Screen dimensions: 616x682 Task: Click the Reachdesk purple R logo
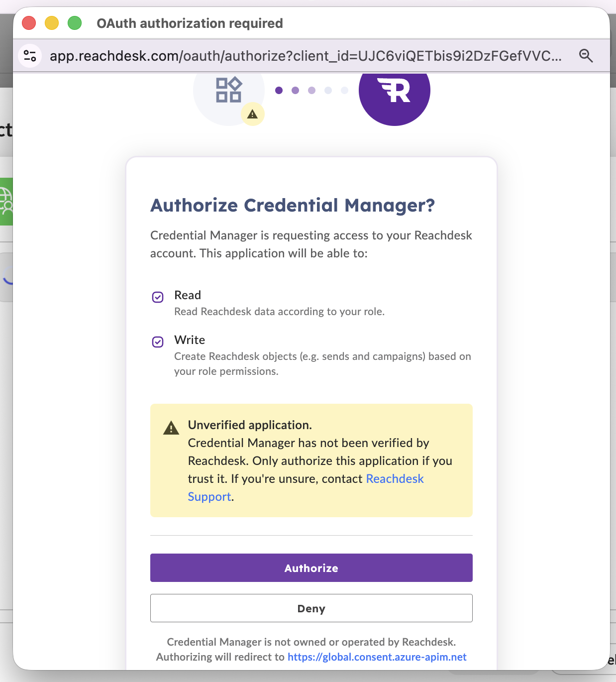click(394, 90)
